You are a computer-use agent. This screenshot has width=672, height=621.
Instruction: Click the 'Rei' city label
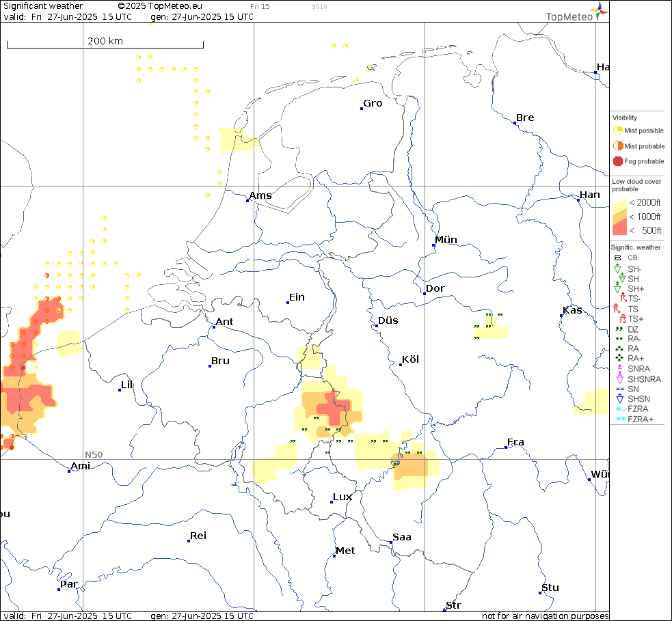point(198,536)
